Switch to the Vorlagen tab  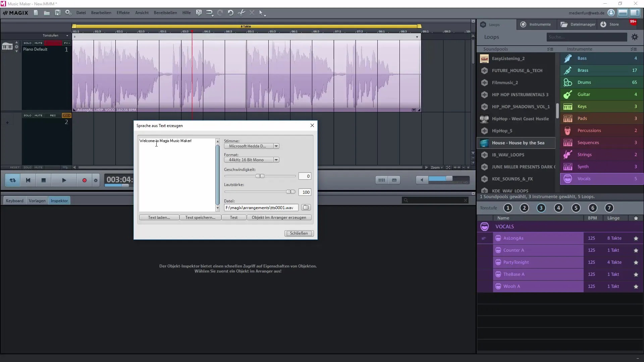click(37, 201)
